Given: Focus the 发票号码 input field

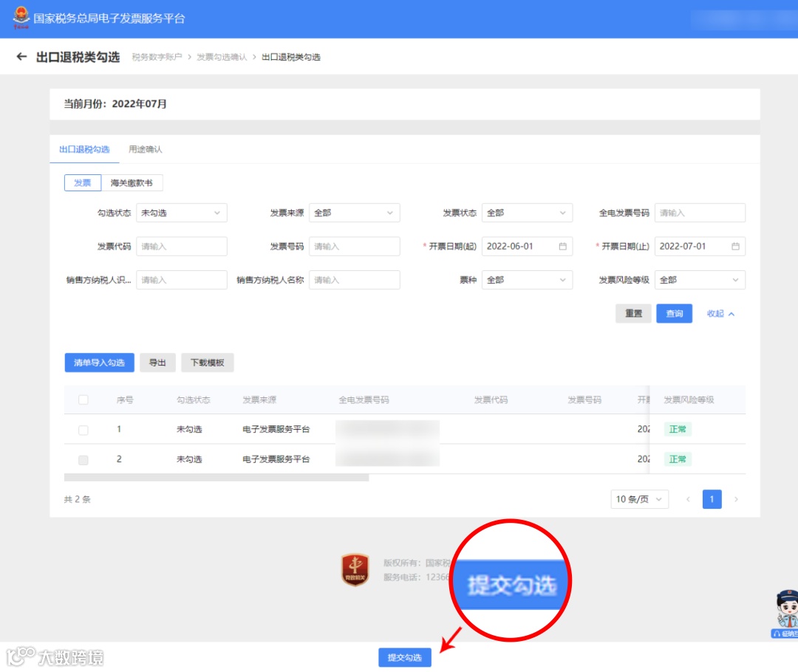Looking at the screenshot, I should tap(354, 246).
